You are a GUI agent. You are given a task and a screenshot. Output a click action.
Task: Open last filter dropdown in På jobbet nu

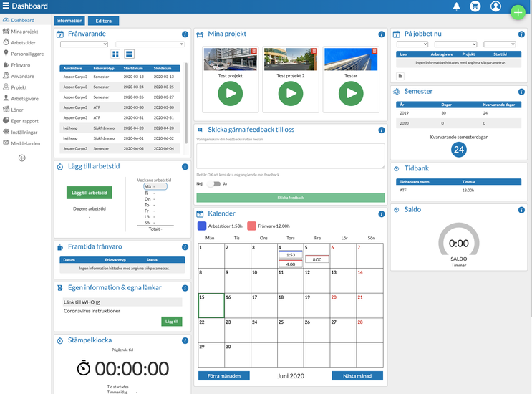click(x=500, y=44)
